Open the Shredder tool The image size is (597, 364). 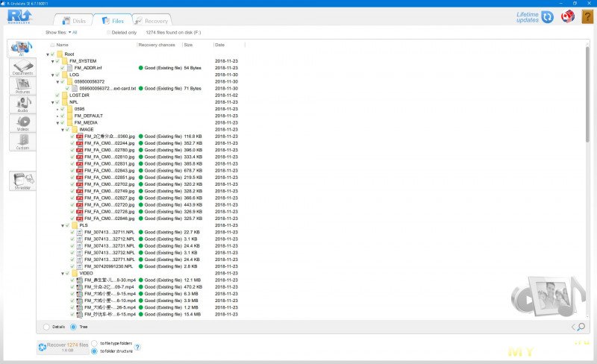(22, 181)
